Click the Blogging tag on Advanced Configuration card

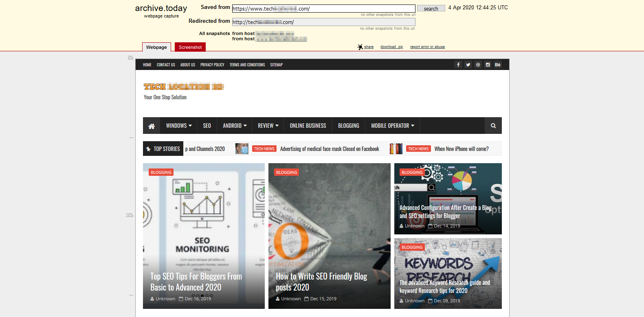click(x=412, y=172)
